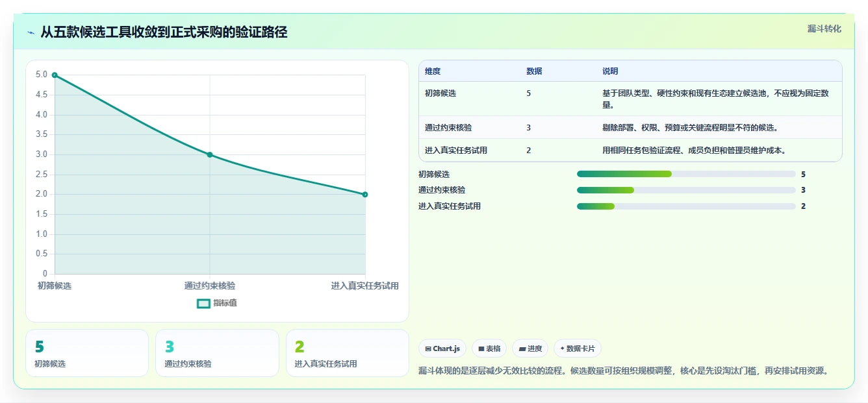Click the 漏斗转化 label in the header
Viewport: 868px width, 403px height.
[824, 29]
